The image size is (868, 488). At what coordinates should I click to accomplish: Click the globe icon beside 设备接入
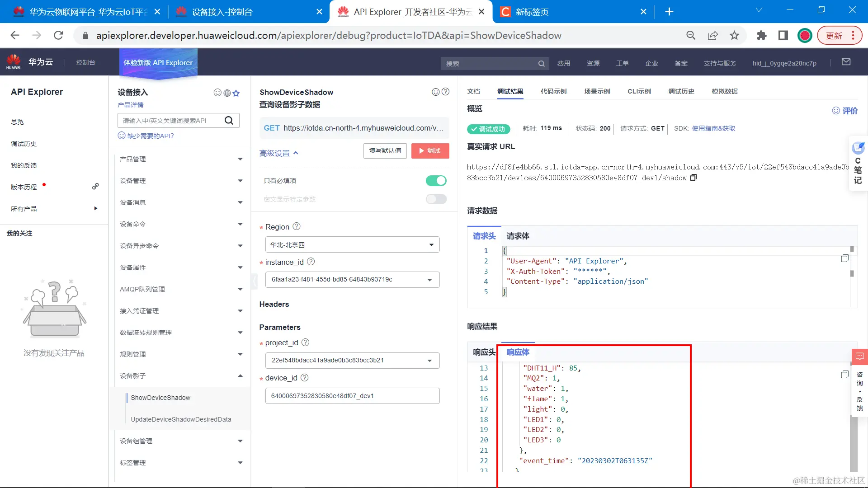tap(227, 93)
